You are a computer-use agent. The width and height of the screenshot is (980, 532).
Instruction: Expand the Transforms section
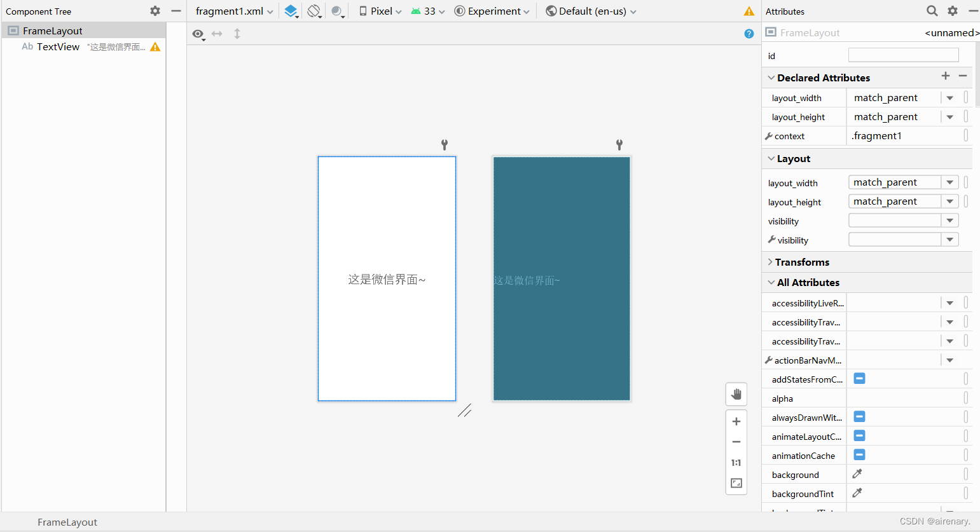[770, 262]
